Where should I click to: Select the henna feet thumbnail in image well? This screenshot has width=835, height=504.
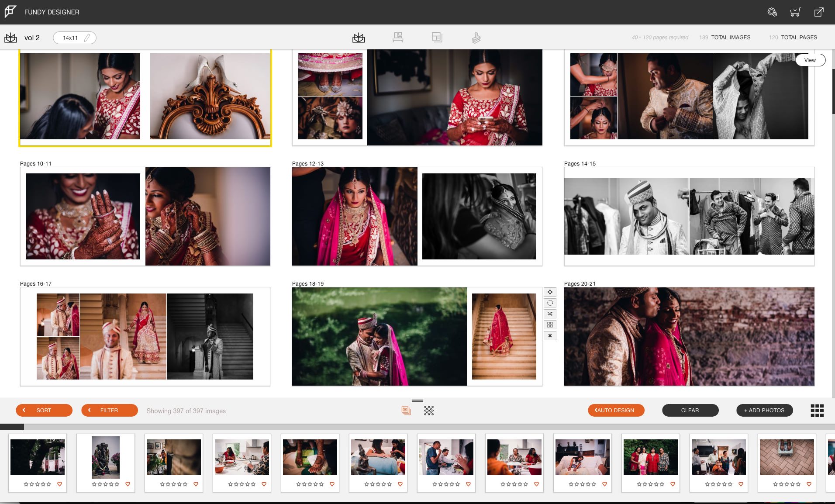(310, 457)
